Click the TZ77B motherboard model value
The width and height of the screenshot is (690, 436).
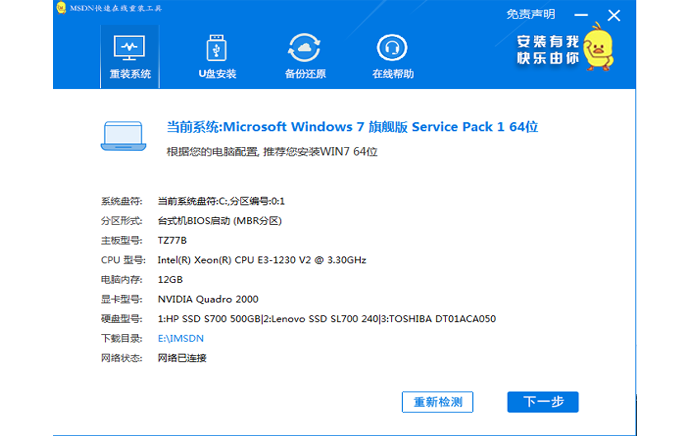172,241
